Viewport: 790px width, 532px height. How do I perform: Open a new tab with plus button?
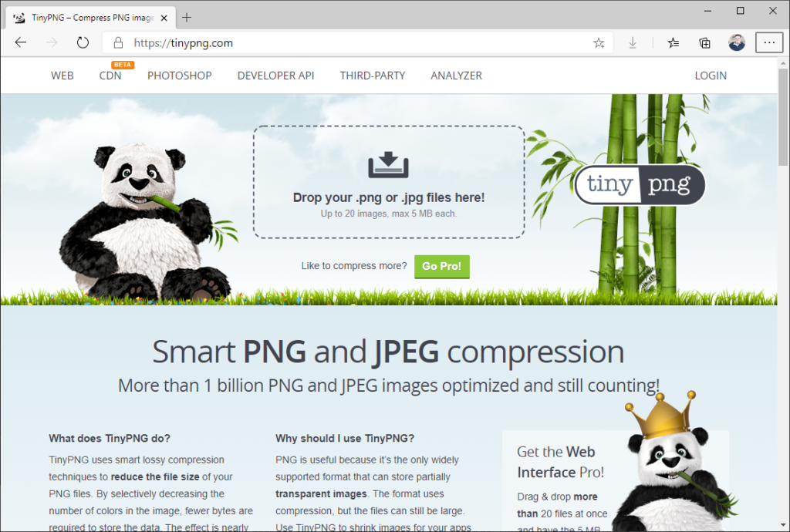point(187,18)
